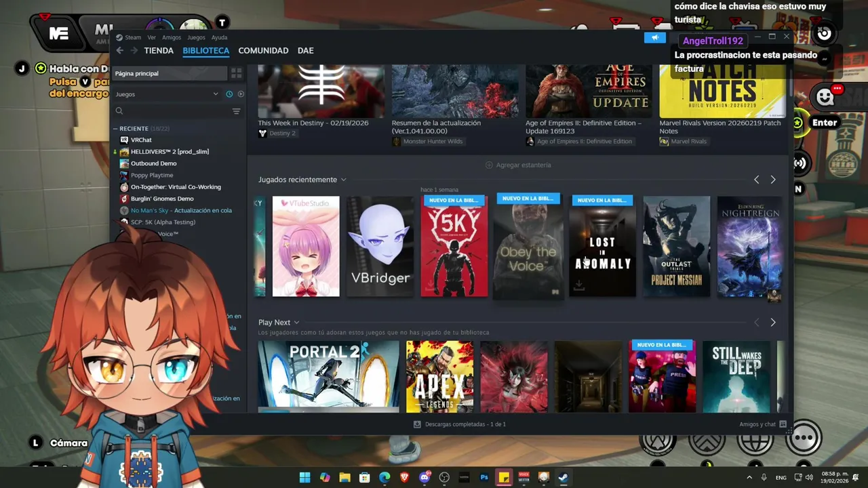Image resolution: width=868 pixels, height=488 pixels.
Task: Select VRChat in the game list
Action: (x=141, y=140)
